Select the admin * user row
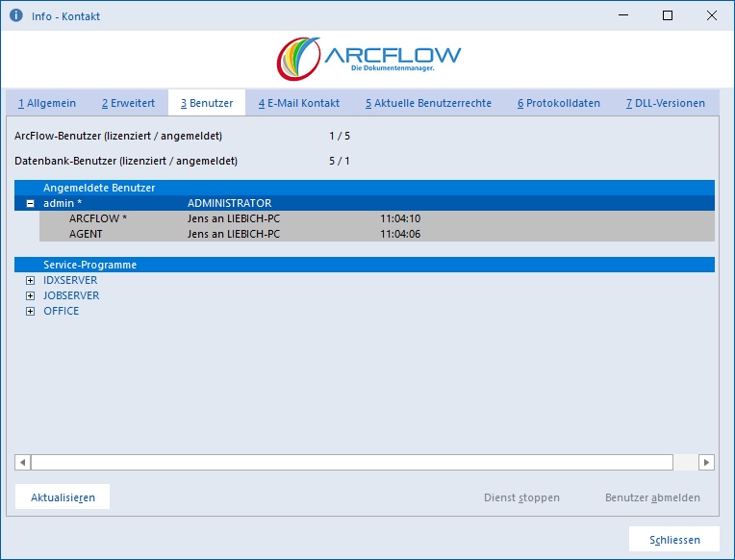 click(x=365, y=203)
